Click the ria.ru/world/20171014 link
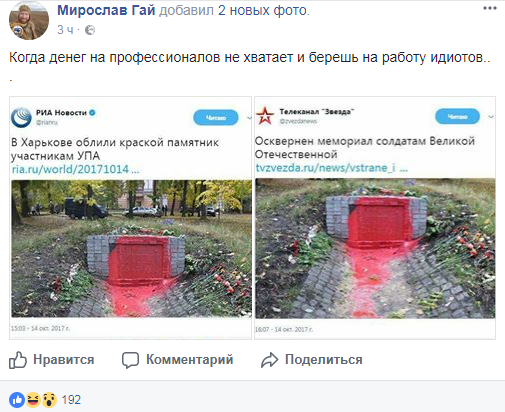505x412 pixels. pyautogui.click(x=75, y=169)
